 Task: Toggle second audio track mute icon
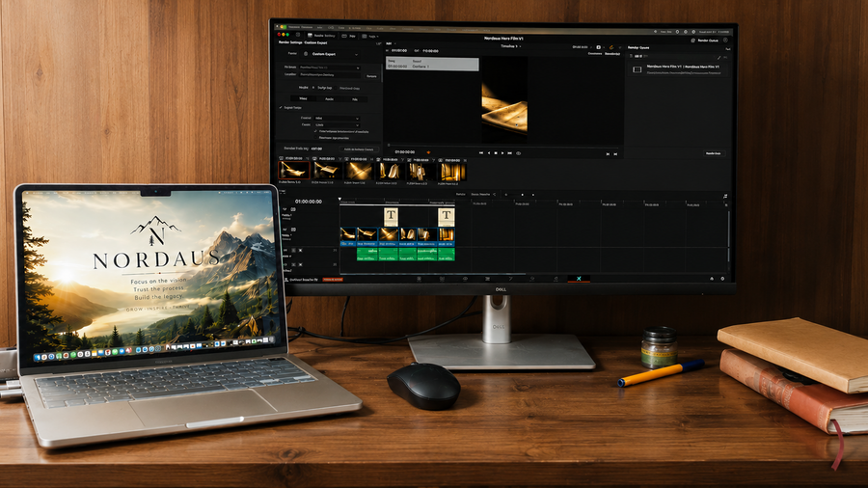tap(301, 264)
